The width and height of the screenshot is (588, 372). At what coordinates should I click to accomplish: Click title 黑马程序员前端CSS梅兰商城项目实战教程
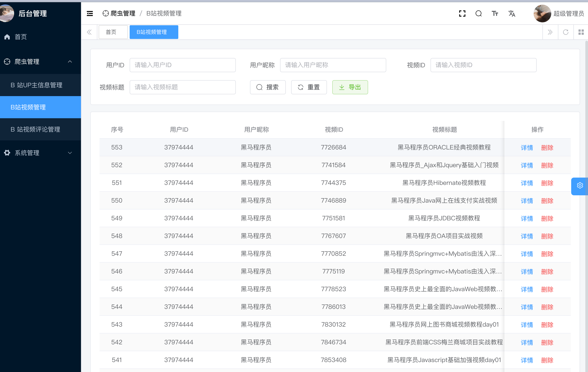pos(444,342)
